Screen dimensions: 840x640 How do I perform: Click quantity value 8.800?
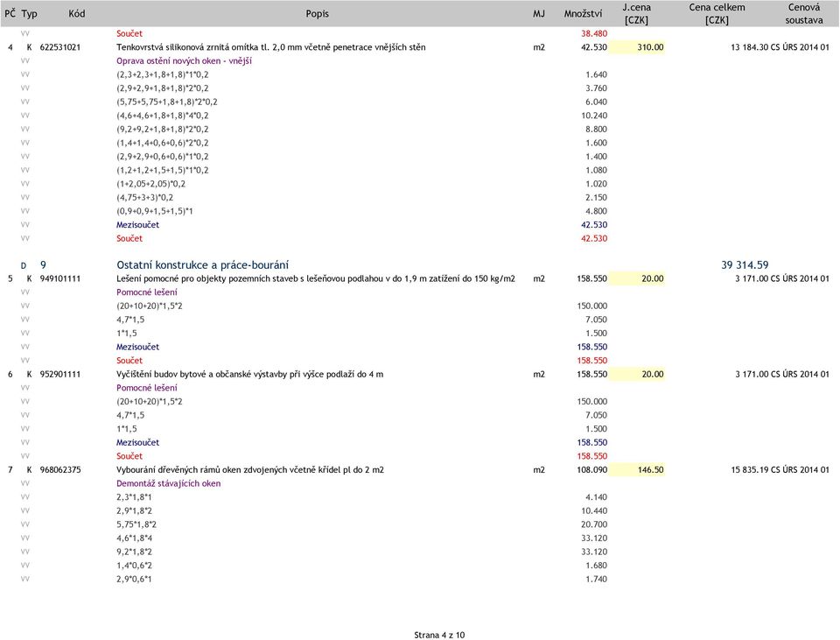tap(596, 130)
